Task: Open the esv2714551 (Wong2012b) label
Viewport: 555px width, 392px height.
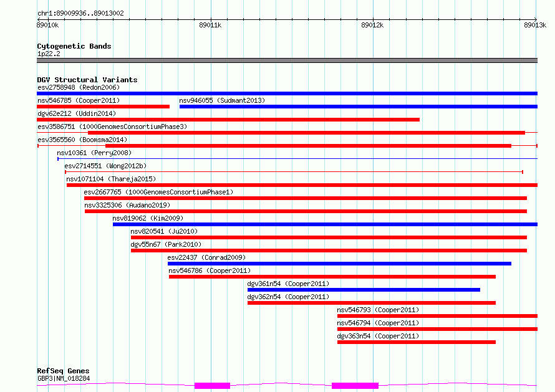Action: point(105,166)
